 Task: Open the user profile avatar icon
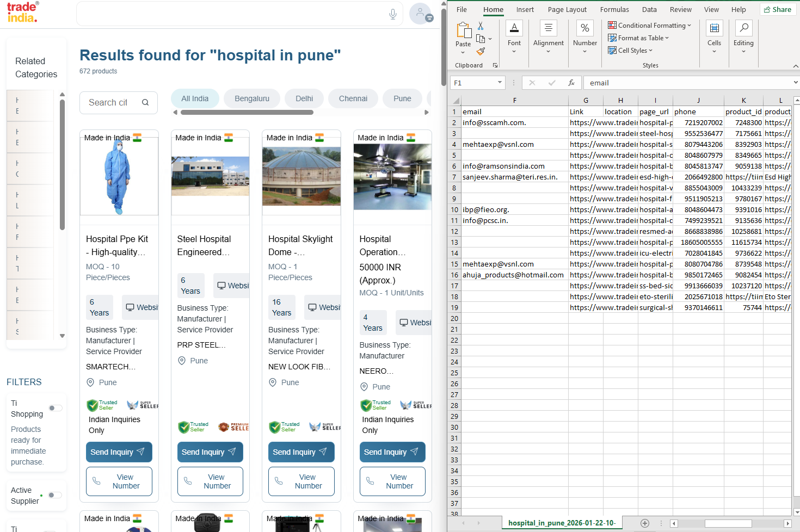tap(420, 14)
